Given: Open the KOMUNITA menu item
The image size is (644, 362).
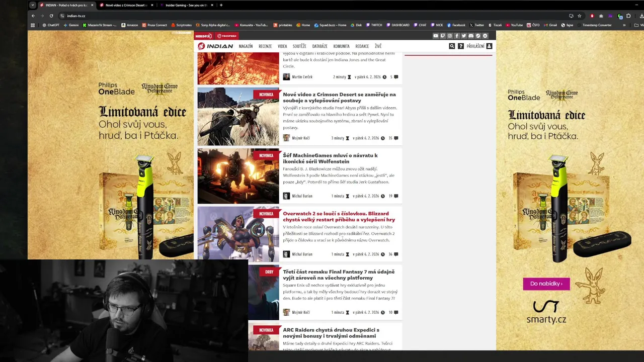Looking at the screenshot, I should coord(341,46).
